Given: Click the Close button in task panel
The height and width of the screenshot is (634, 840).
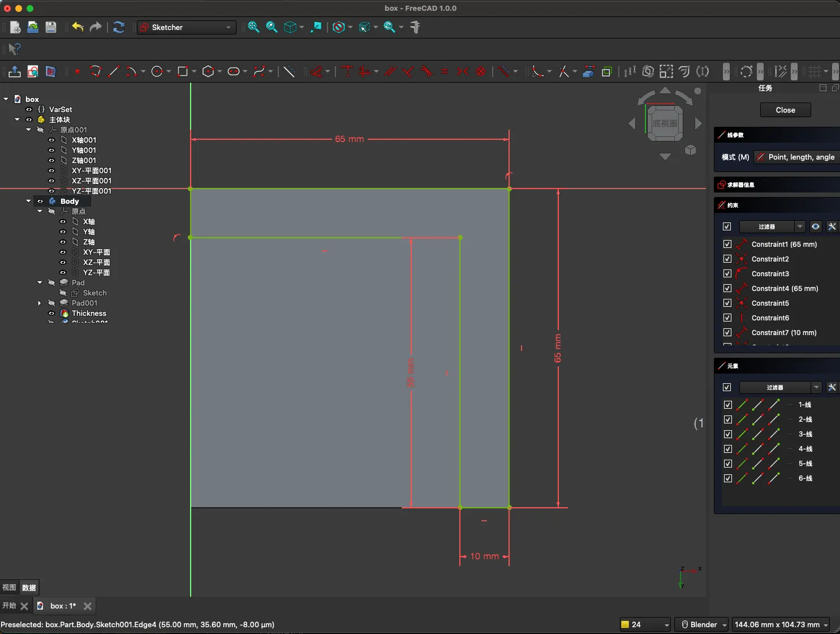Looking at the screenshot, I should click(785, 110).
